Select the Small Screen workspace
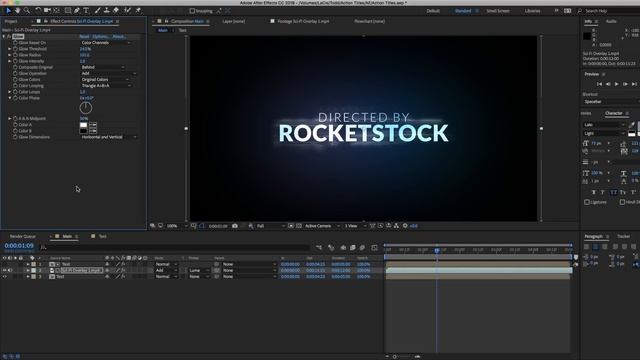The image size is (640, 360). click(498, 11)
